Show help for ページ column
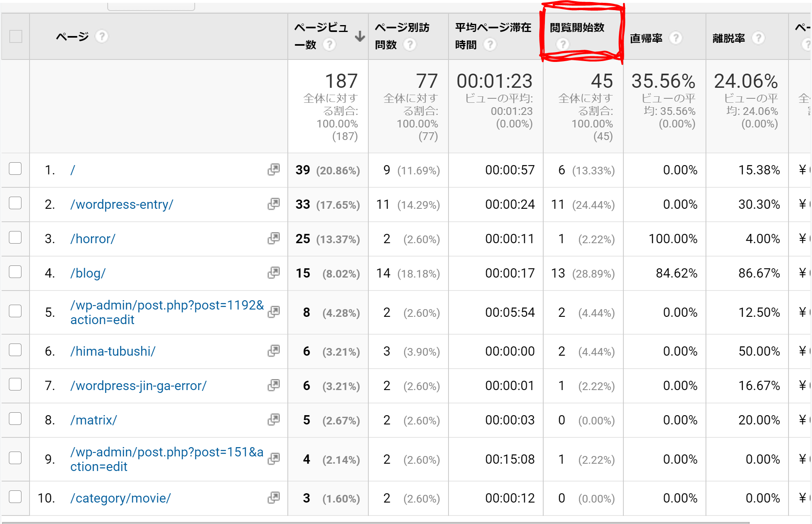This screenshot has width=812, height=524. coord(102,36)
